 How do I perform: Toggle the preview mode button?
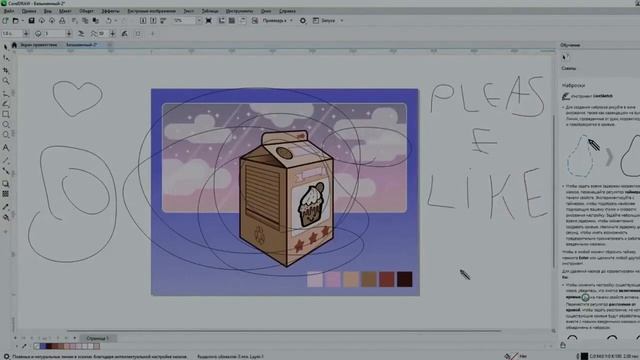(x=124, y=33)
